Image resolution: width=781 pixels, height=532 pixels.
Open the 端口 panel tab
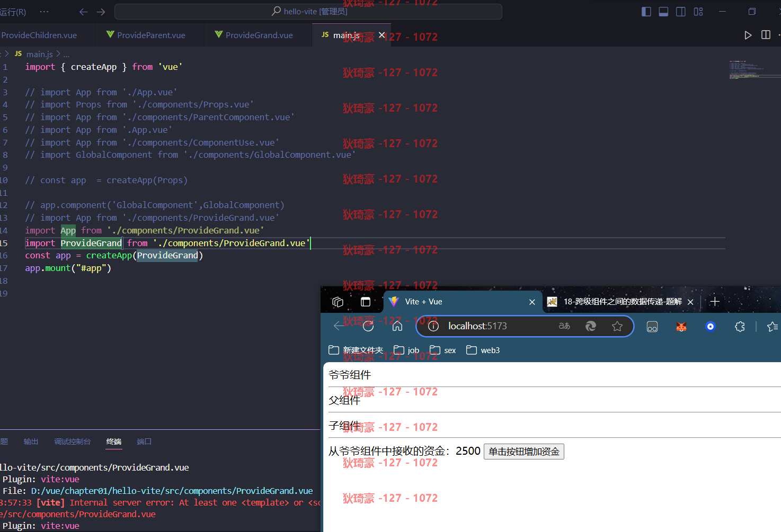coord(144,441)
